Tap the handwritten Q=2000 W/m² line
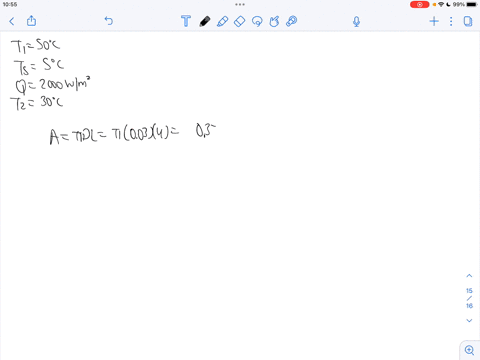This screenshot has height=360, width=480. point(53,85)
